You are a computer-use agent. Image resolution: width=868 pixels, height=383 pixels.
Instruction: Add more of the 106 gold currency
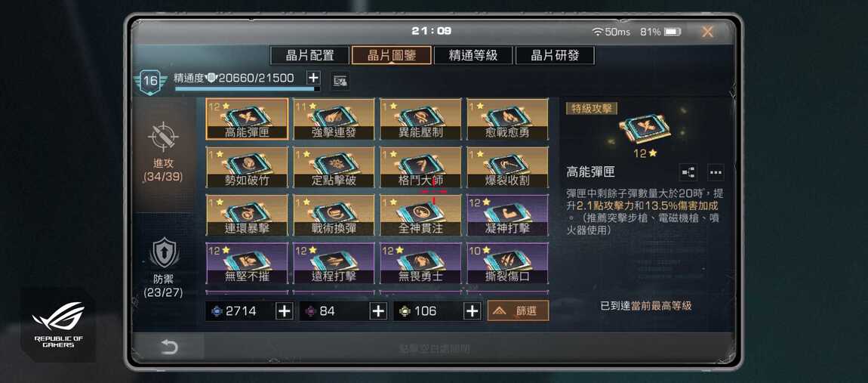pyautogui.click(x=472, y=311)
